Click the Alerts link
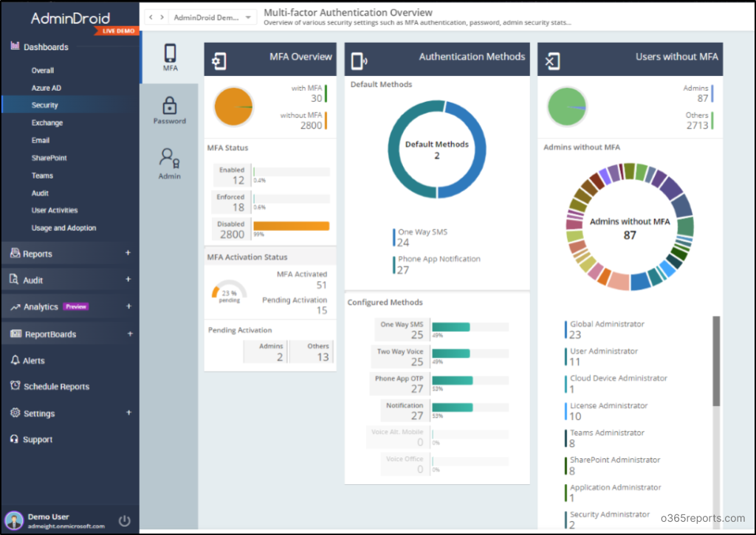756x535 pixels. (34, 361)
